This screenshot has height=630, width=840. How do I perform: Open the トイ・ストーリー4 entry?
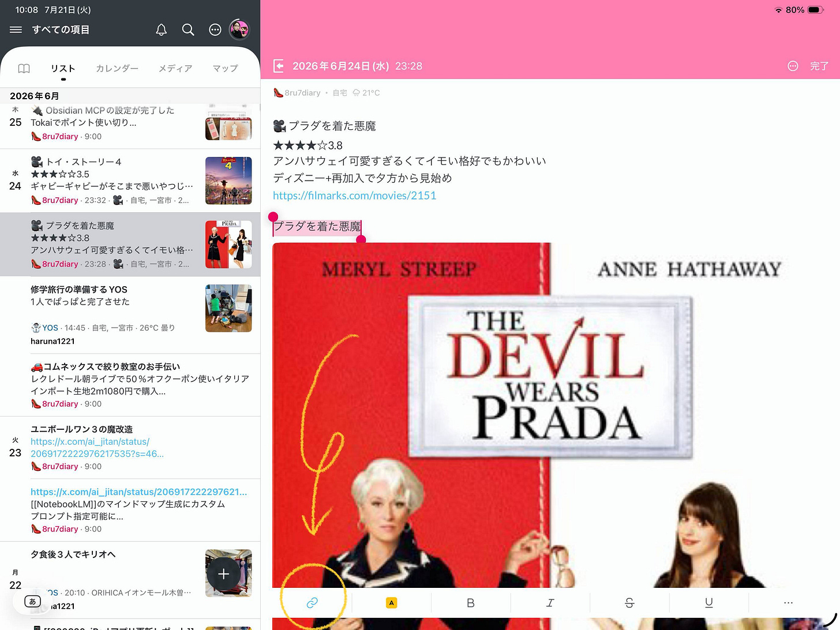130,181
